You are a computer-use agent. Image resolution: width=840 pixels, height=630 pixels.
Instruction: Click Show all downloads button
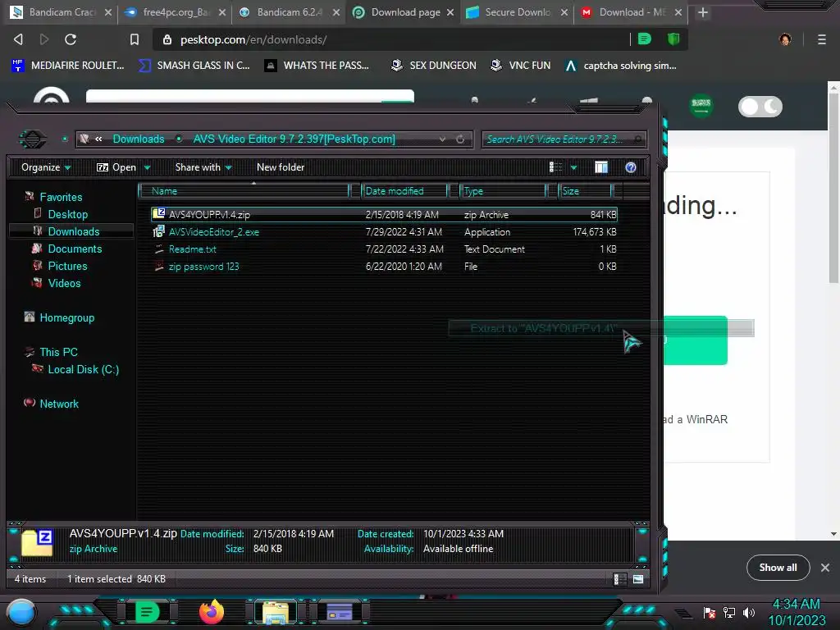(x=778, y=568)
